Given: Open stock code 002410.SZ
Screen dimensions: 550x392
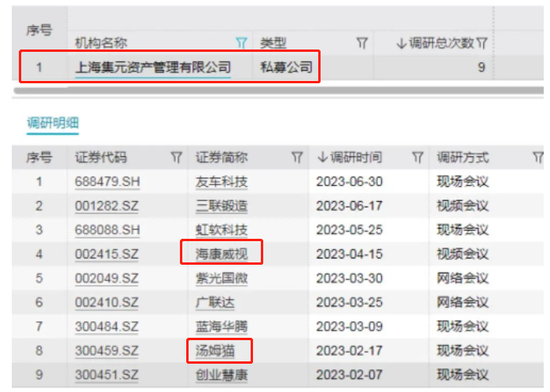Looking at the screenshot, I should point(107,302).
